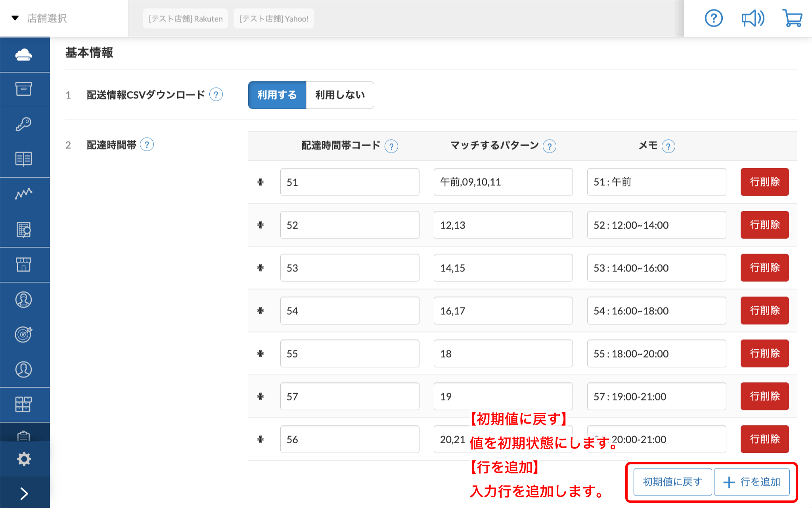812x508 pixels.
Task: Open the settings gear icon
Action: coord(24,459)
